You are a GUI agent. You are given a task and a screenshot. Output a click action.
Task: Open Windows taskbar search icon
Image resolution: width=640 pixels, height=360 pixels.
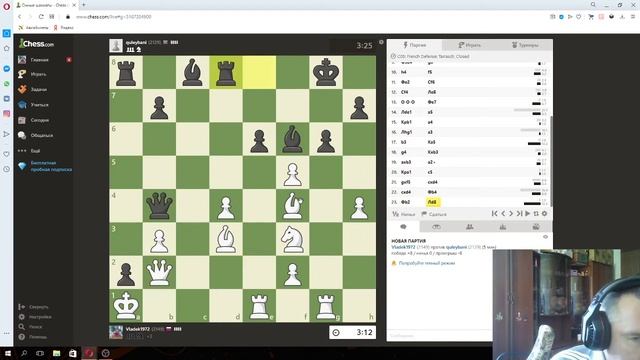pyautogui.click(x=24, y=353)
